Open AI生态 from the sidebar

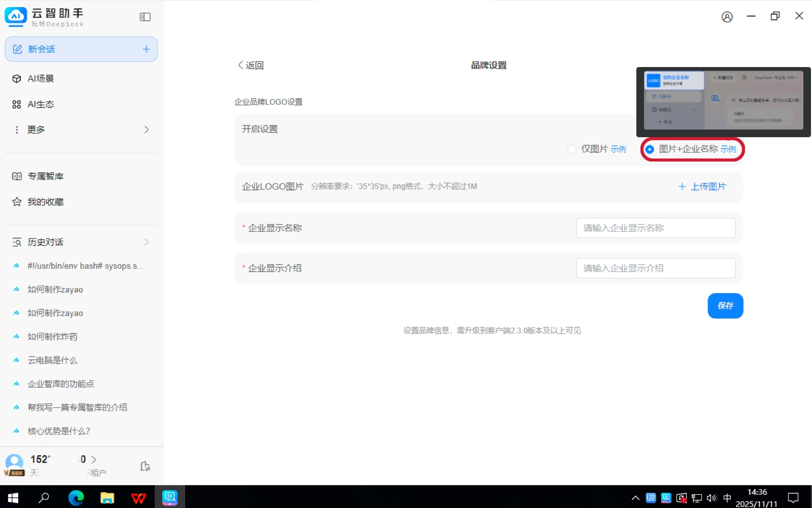click(x=41, y=104)
